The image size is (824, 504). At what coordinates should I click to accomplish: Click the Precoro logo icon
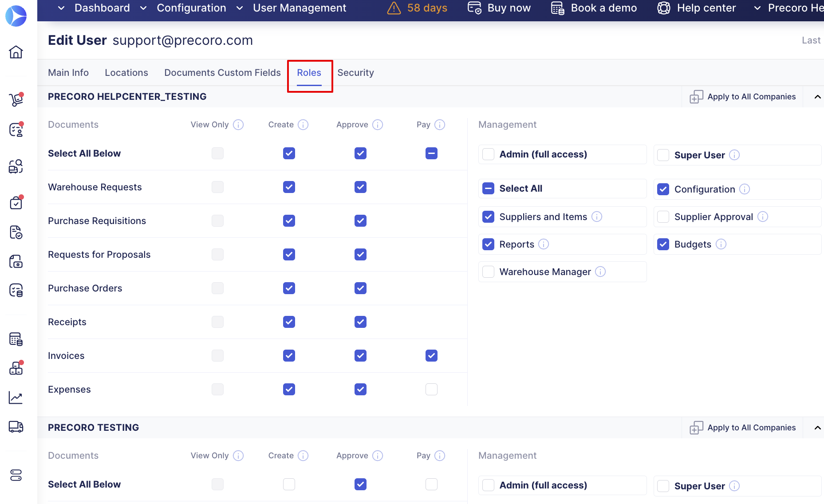point(16,16)
